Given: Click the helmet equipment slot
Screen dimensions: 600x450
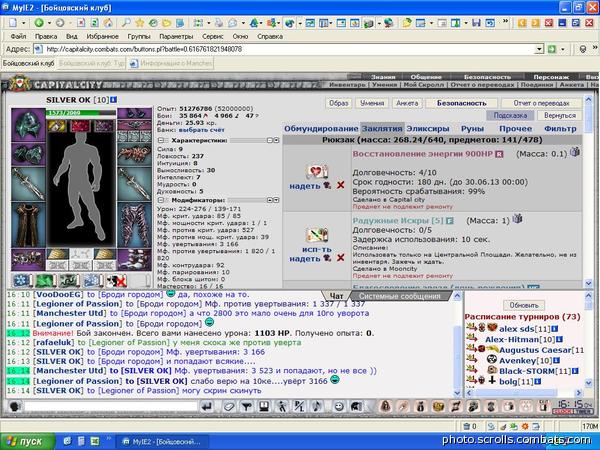Looking at the screenshot, I should pos(28,125).
